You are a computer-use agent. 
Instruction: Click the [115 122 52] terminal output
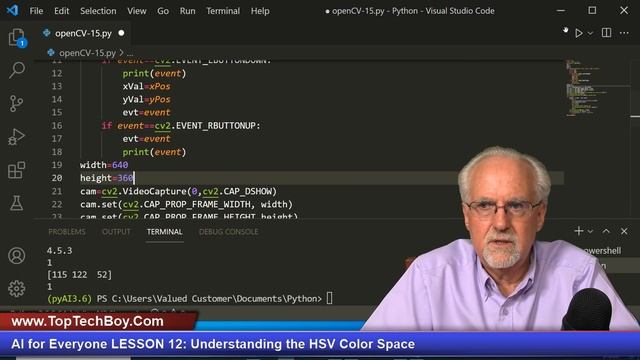[x=79, y=275]
